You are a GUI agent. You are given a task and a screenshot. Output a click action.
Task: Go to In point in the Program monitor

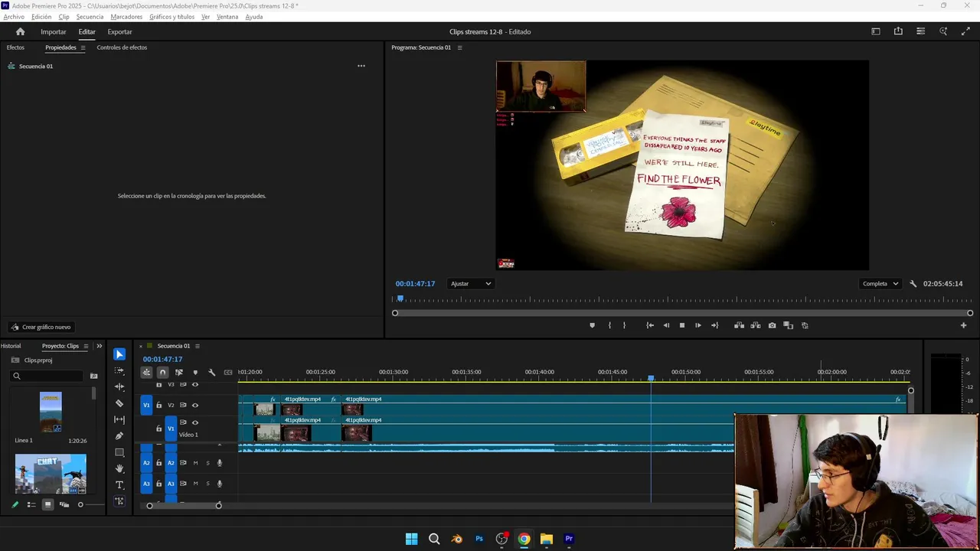pos(650,325)
